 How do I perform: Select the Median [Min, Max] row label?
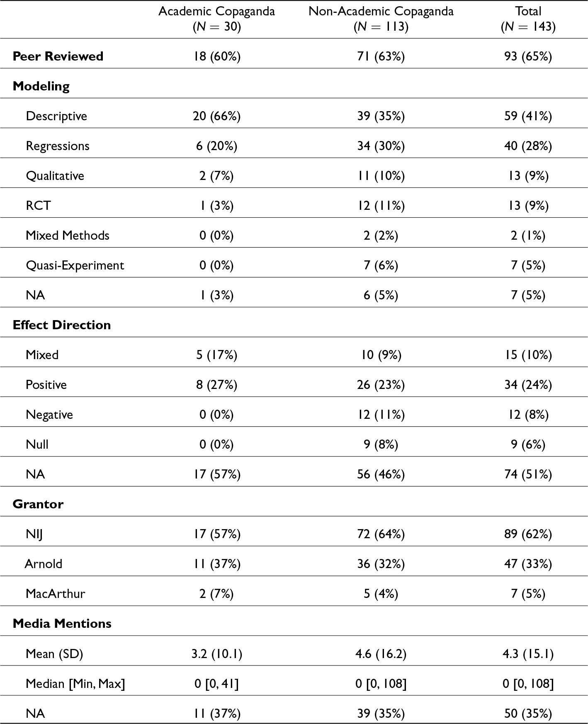pyautogui.click(x=75, y=683)
